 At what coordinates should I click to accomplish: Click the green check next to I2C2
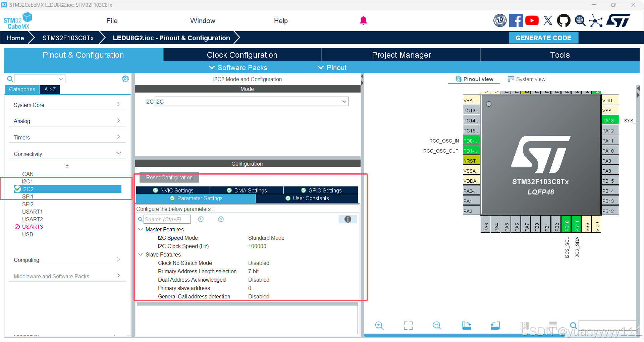point(17,189)
